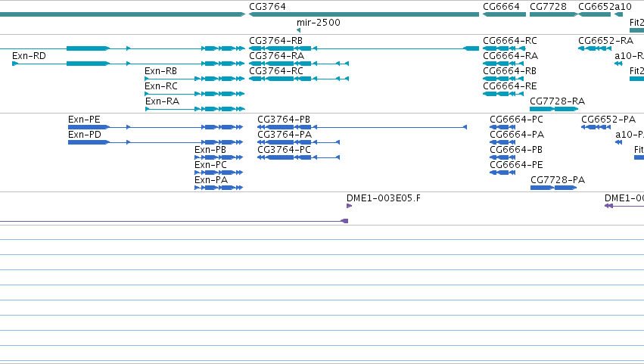Select the CG6652 gene label
Image resolution: width=644 pixels, height=364 pixels.
596,7
